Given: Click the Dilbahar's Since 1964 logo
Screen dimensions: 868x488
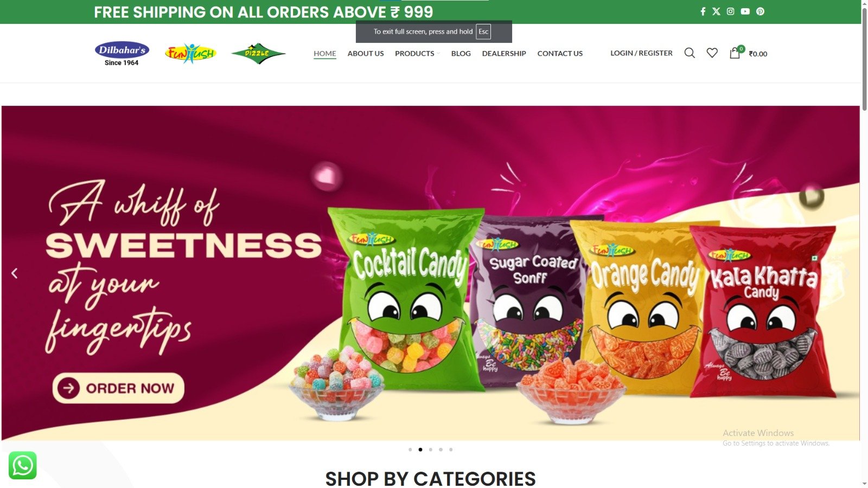Looking at the screenshot, I should click(122, 54).
